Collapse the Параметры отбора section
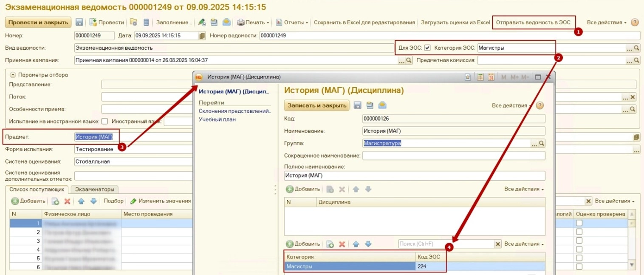The height and width of the screenshot is (275, 644). point(13,75)
